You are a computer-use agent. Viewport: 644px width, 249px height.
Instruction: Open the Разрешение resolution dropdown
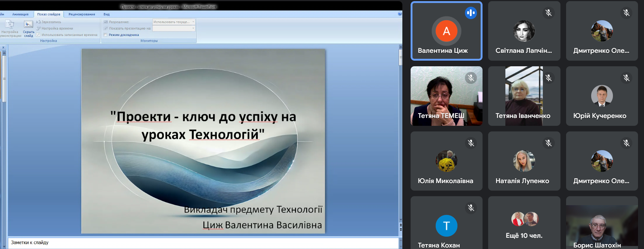coord(174,22)
